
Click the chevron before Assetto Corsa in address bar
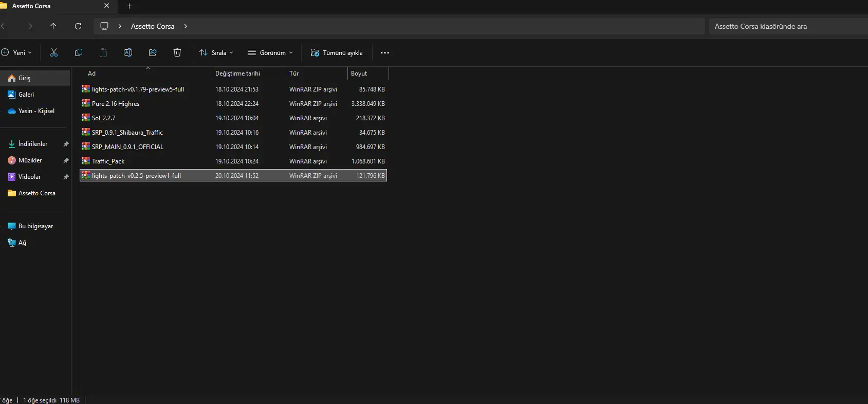[120, 26]
